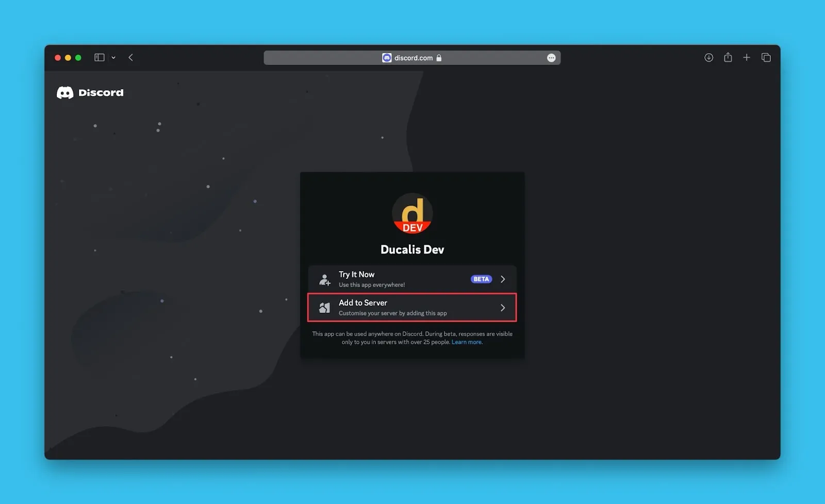Toggle the Safari sidebar button
Viewport: 825px width, 504px height.
[x=100, y=58]
